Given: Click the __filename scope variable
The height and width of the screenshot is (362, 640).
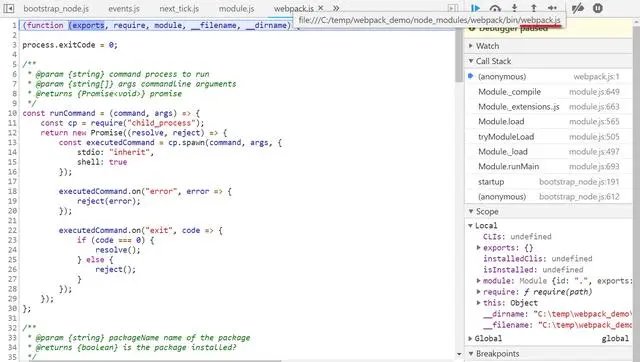Looking at the screenshot, I should (x=557, y=325).
